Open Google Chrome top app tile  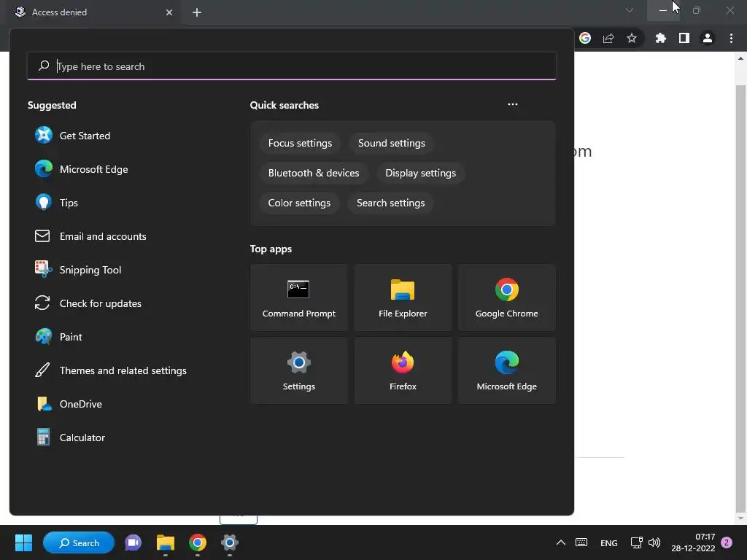507,297
